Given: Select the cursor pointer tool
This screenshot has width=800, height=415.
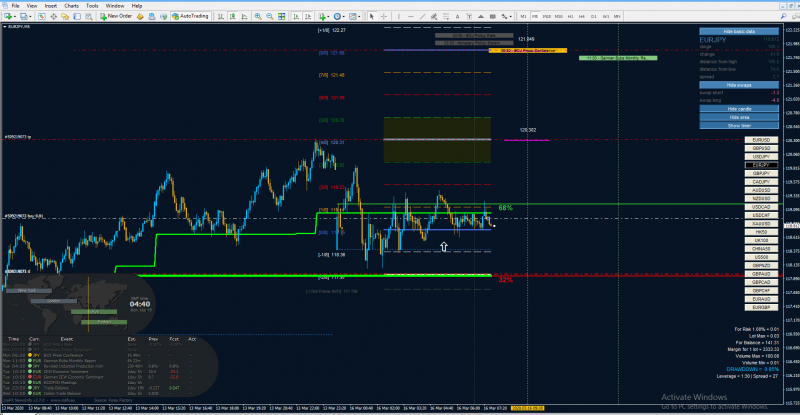Looking at the screenshot, I should (x=371, y=16).
